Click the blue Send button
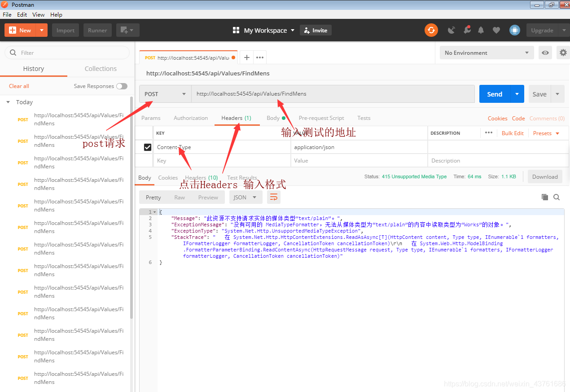The width and height of the screenshot is (570, 392). [495, 94]
